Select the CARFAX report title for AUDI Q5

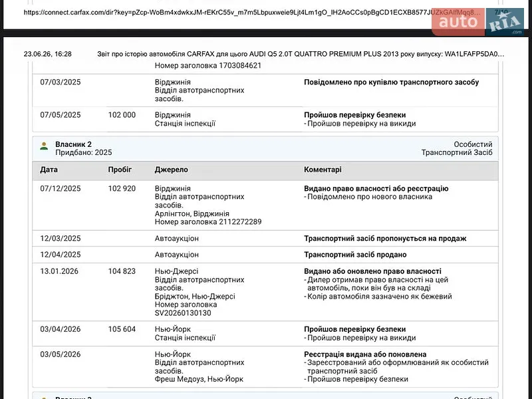click(x=301, y=54)
